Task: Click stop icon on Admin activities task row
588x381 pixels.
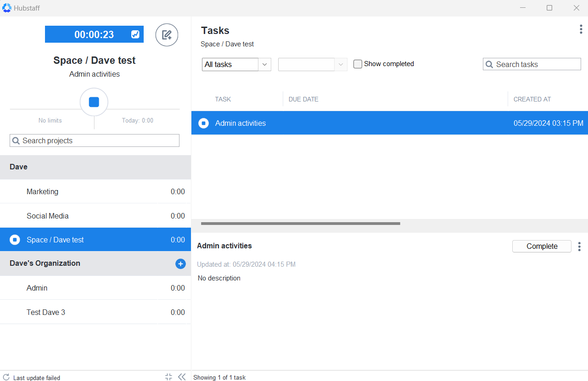Action: pyautogui.click(x=203, y=123)
